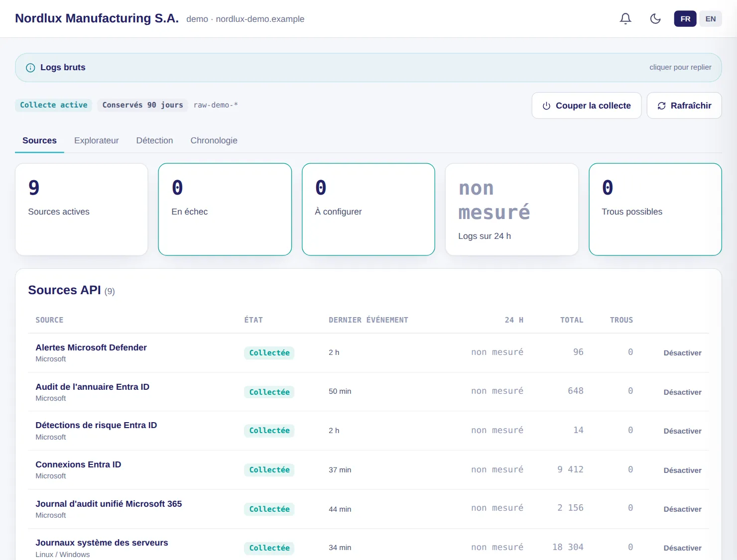Toggle dark mode moon icon
This screenshot has height=560, width=737.
coord(655,19)
